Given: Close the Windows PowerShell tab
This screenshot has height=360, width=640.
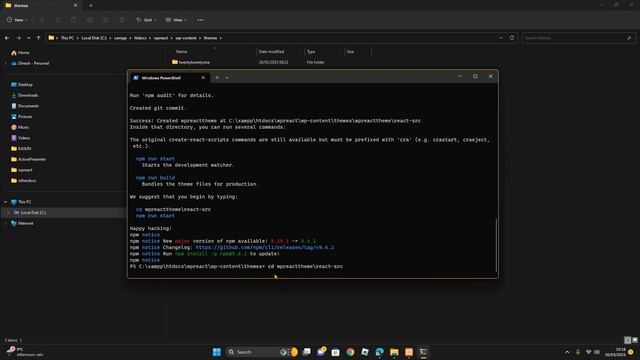Looking at the screenshot, I should pos(203,78).
